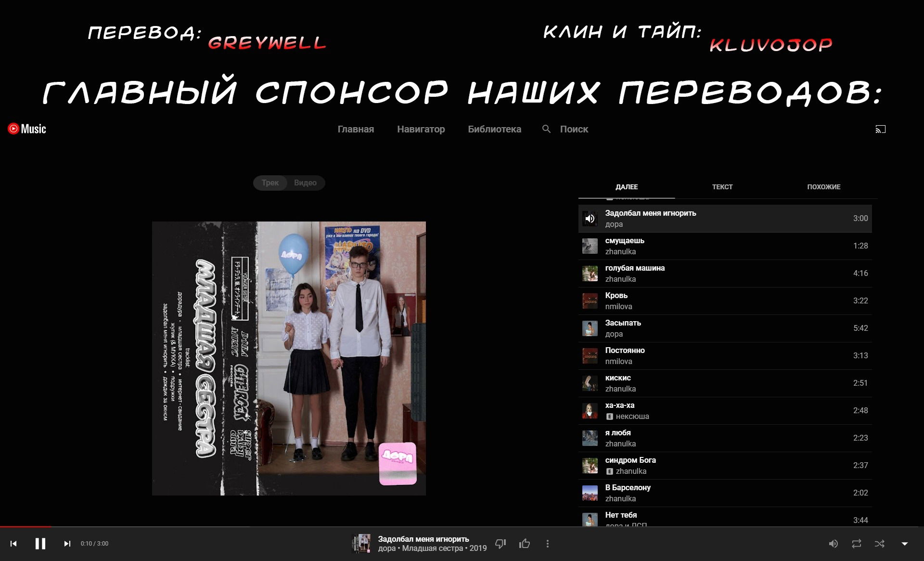Image resolution: width=924 pixels, height=561 pixels.
Task: Play the queue track голубая машина
Action: [x=725, y=274]
